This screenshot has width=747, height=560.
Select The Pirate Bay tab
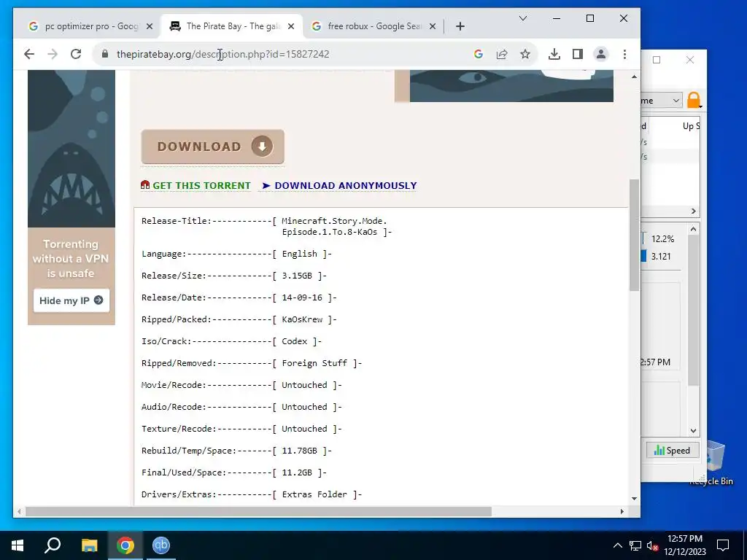click(233, 26)
